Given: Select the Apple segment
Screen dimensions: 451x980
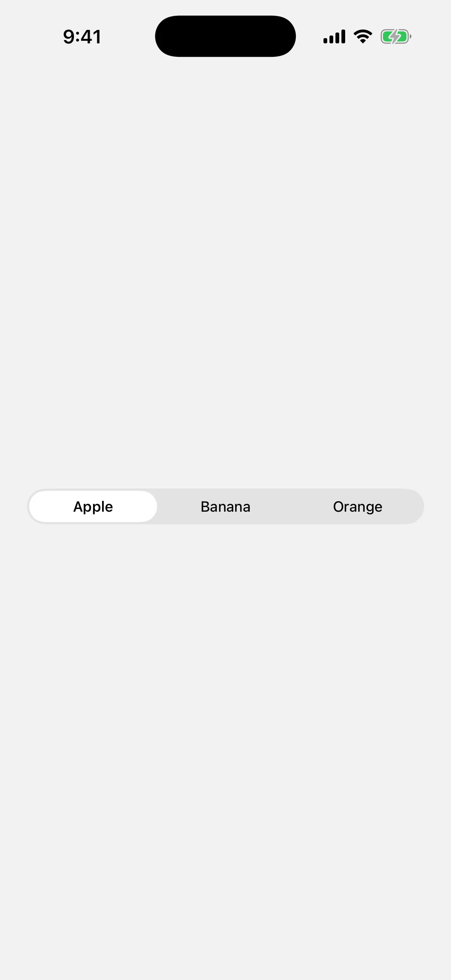Looking at the screenshot, I should coord(93,506).
